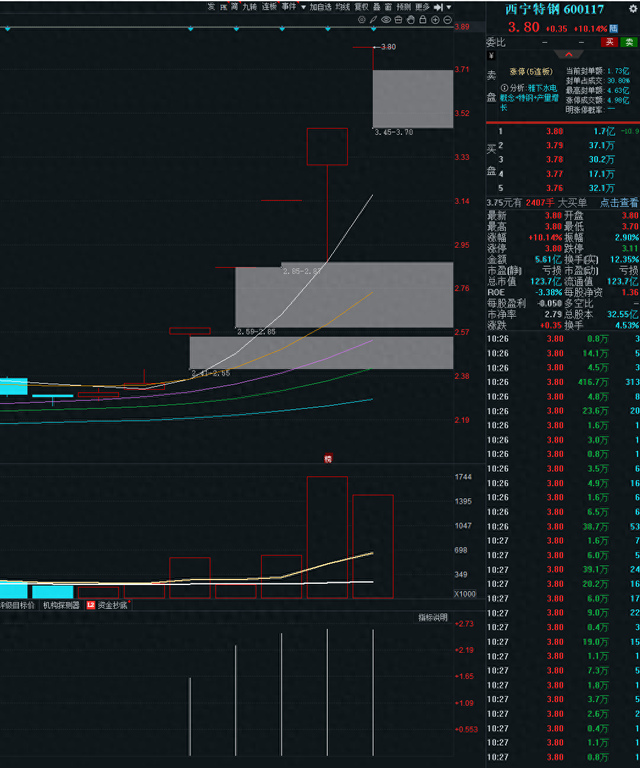Screen dimensions: 640x768
Task: Click the 简 toolbar item
Action: pos(235,7)
